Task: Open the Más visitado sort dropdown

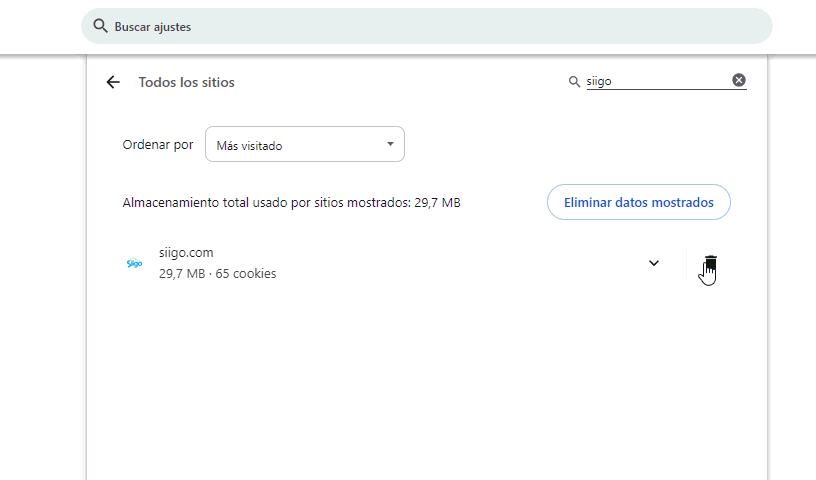Action: pos(304,145)
